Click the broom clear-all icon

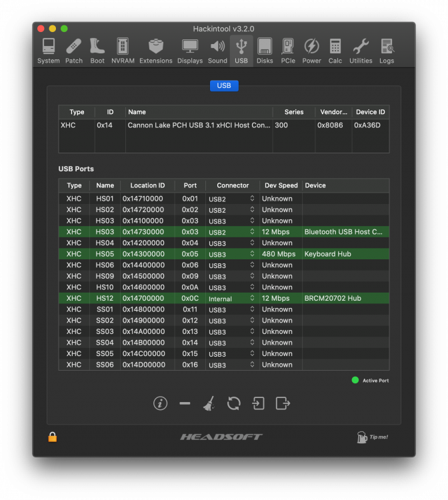pyautogui.click(x=209, y=403)
